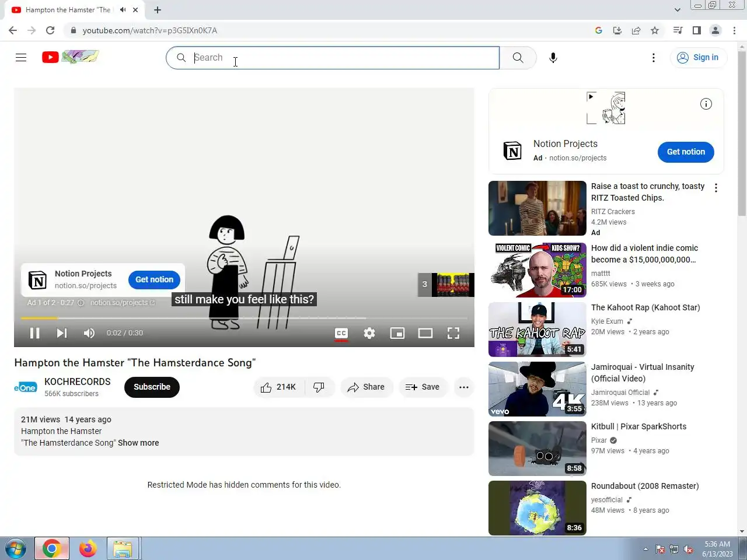747x560 pixels.
Task: Open KOCHRECORDS channel avatar
Action: coord(26,387)
